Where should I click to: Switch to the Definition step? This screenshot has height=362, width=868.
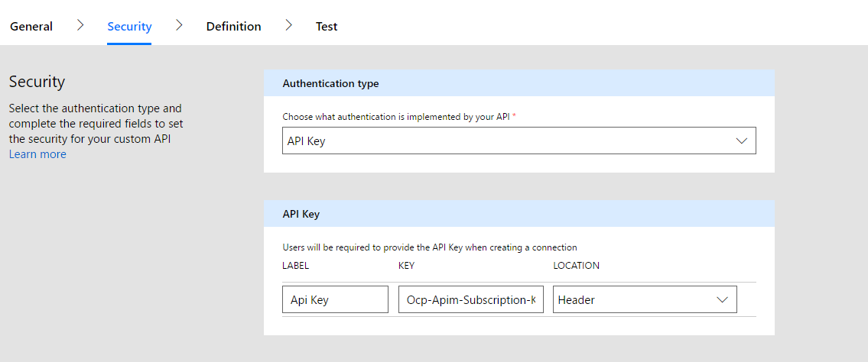point(233,27)
